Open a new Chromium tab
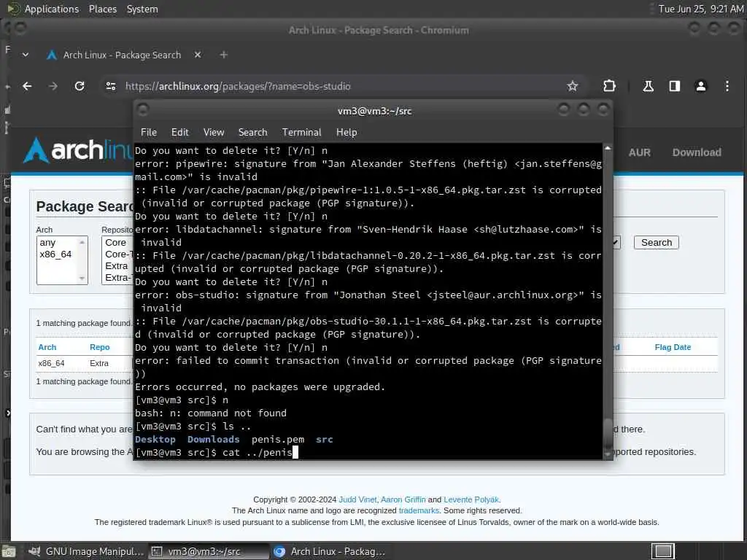Viewport: 747px width, 560px height. click(x=223, y=55)
